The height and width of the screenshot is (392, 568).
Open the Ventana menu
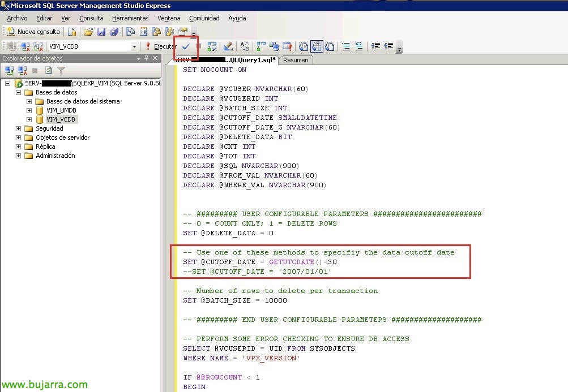click(x=169, y=18)
